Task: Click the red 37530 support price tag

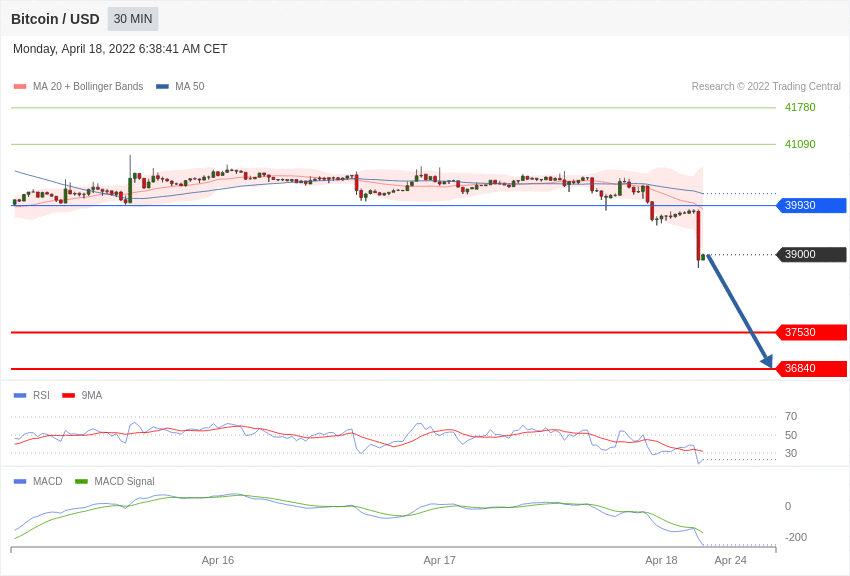Action: click(x=811, y=333)
